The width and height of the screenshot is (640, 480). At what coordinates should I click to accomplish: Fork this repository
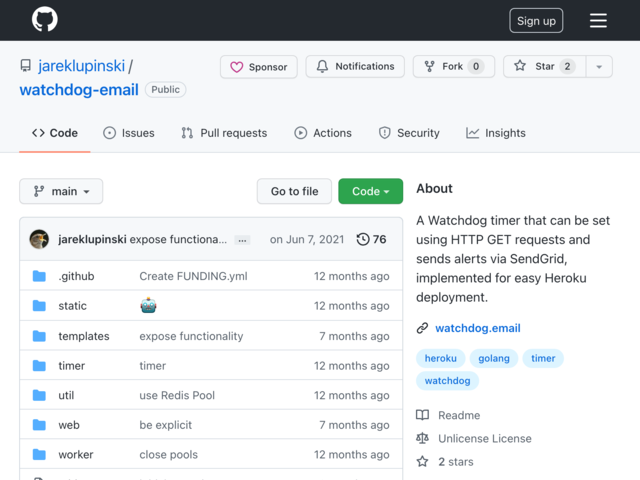tap(454, 67)
